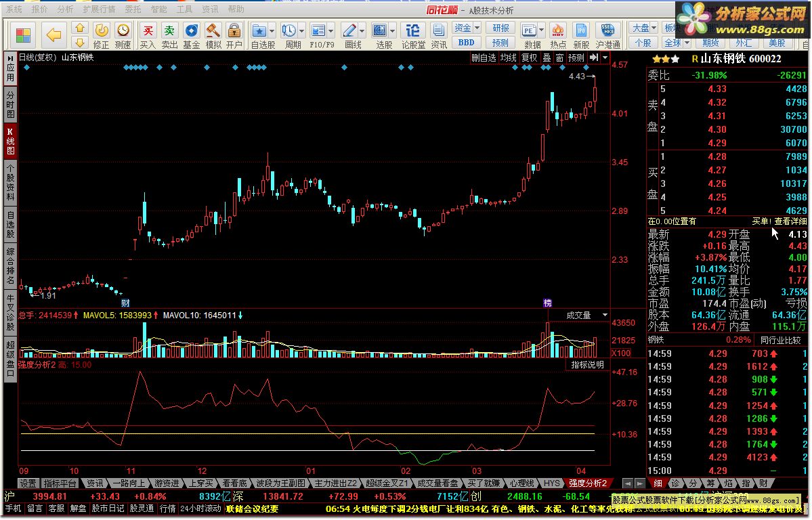
Task: Click the jump-to-end arrow icon on chart
Action: [x=593, y=58]
